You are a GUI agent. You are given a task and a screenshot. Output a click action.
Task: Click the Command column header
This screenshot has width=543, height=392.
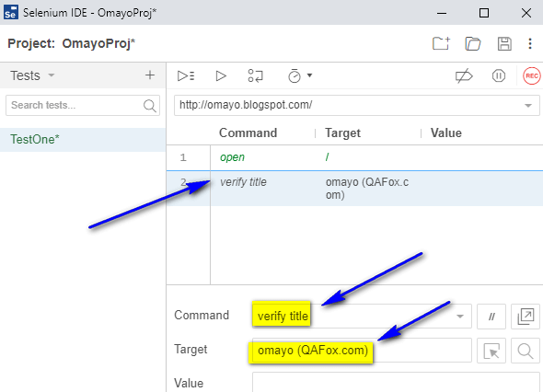pyautogui.click(x=248, y=133)
